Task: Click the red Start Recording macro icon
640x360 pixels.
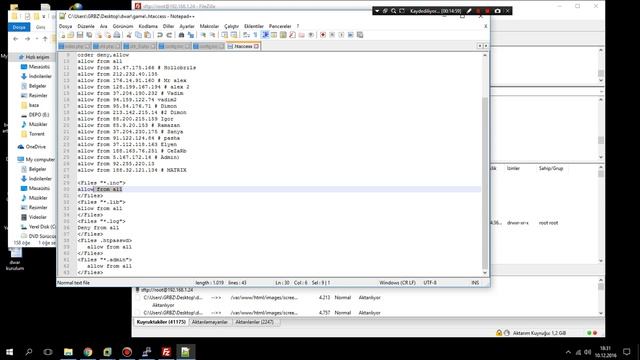Action: pos(323,35)
